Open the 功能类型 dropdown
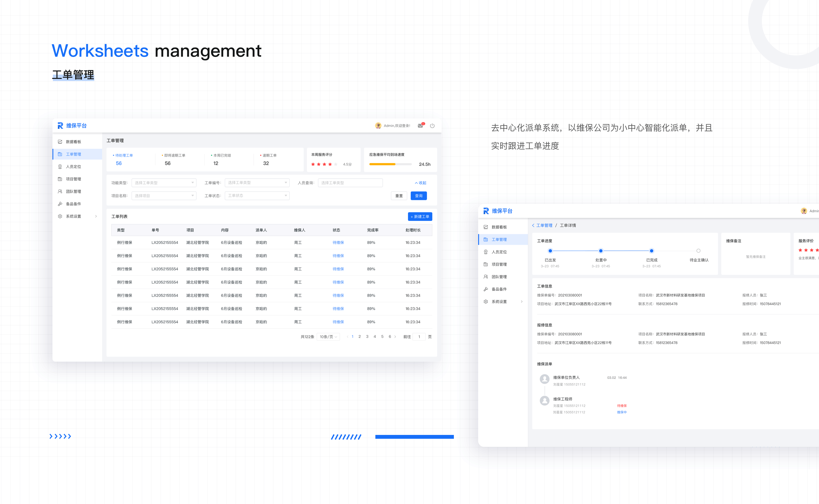The image size is (819, 504). (x=164, y=183)
